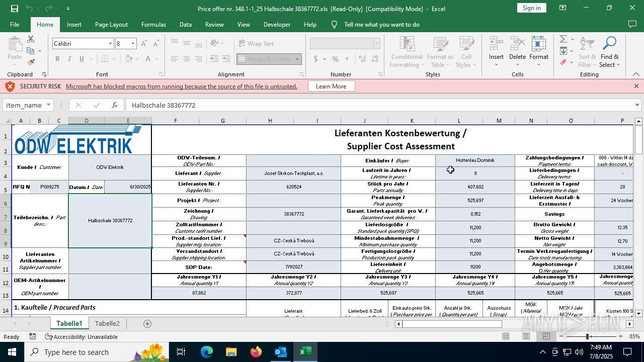This screenshot has width=644, height=362.
Task: Launch Firefox from the taskbar
Action: (256, 352)
